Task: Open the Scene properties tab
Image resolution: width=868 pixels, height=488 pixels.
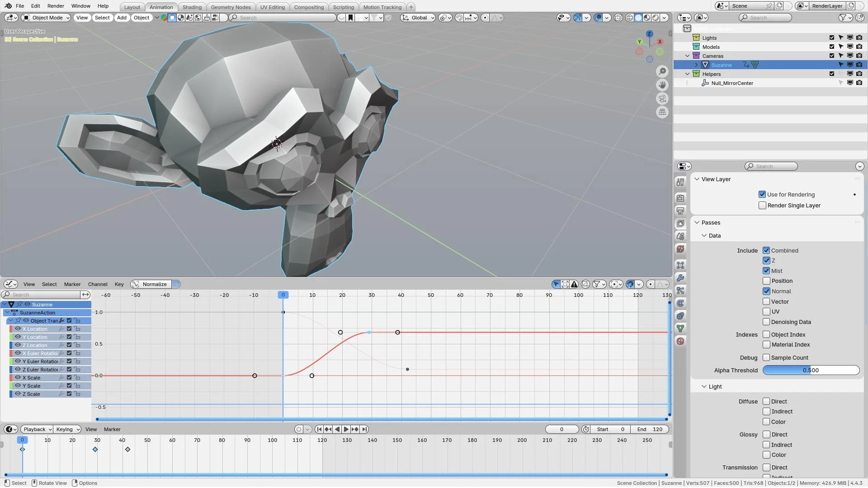Action: coord(680,236)
